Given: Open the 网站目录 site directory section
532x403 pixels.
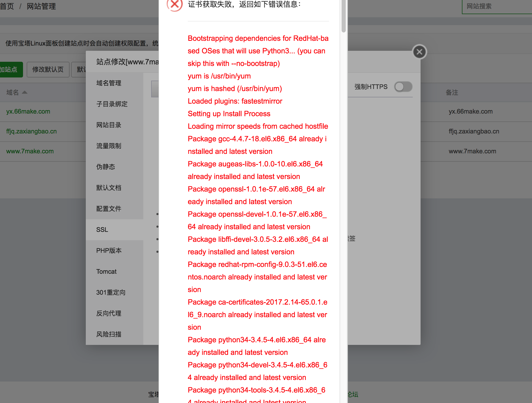Looking at the screenshot, I should tap(109, 125).
